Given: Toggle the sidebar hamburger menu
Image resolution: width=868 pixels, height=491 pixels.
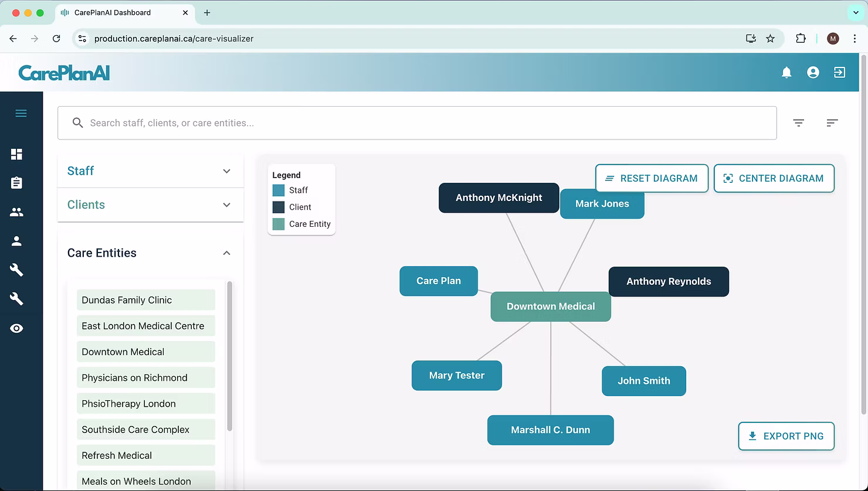Looking at the screenshot, I should [x=21, y=112].
